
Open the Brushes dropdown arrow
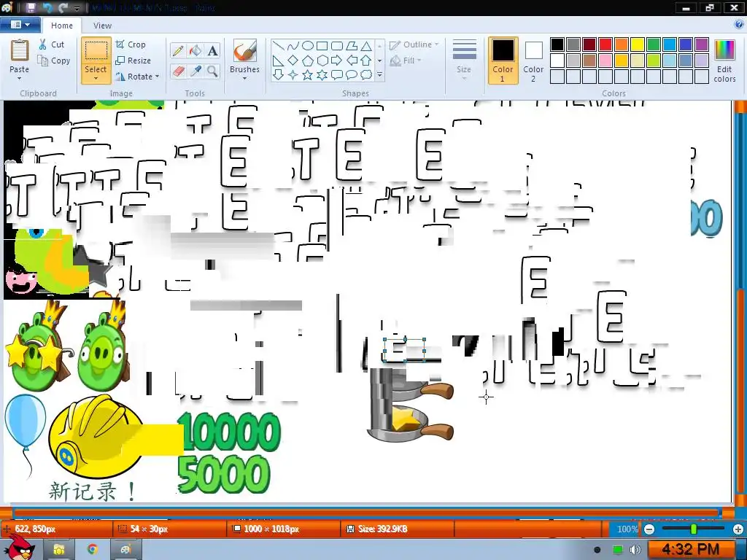click(245, 78)
